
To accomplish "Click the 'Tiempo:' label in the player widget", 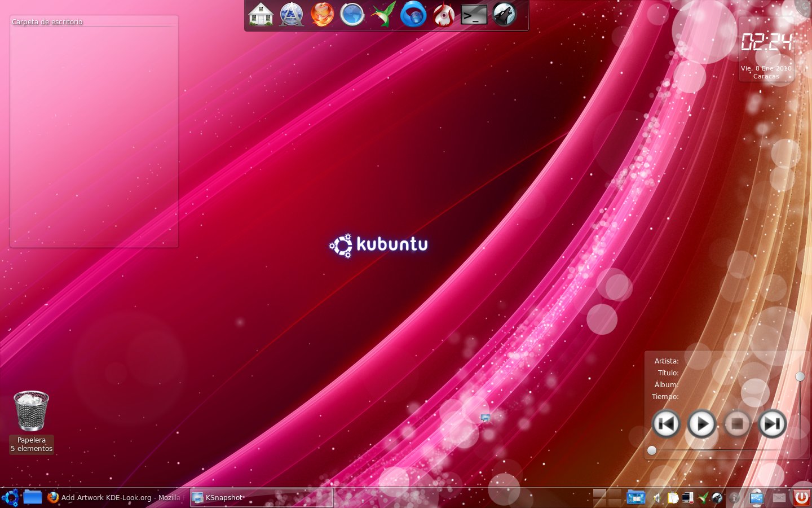I will click(x=665, y=397).
